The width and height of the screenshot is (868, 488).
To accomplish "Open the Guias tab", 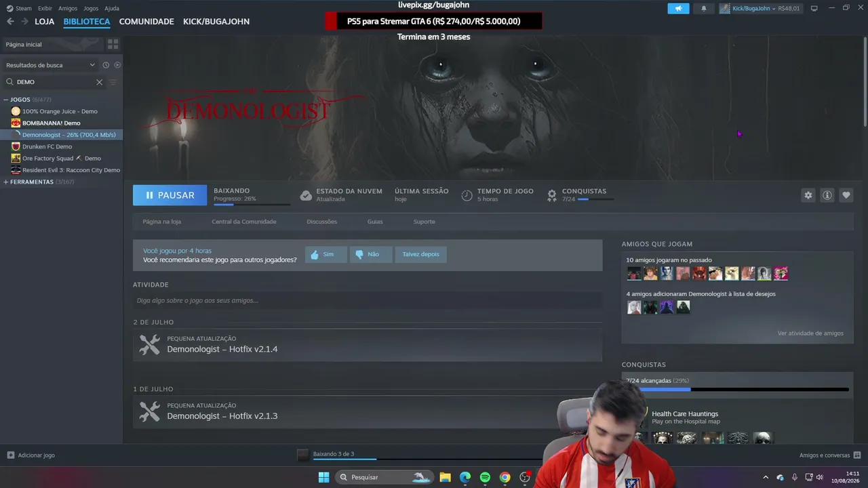I will click(375, 222).
